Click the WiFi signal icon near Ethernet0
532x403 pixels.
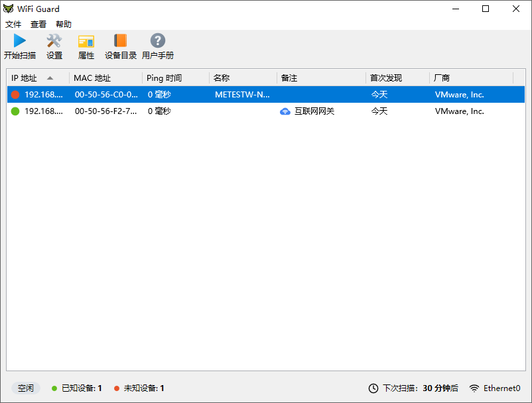[x=474, y=388]
